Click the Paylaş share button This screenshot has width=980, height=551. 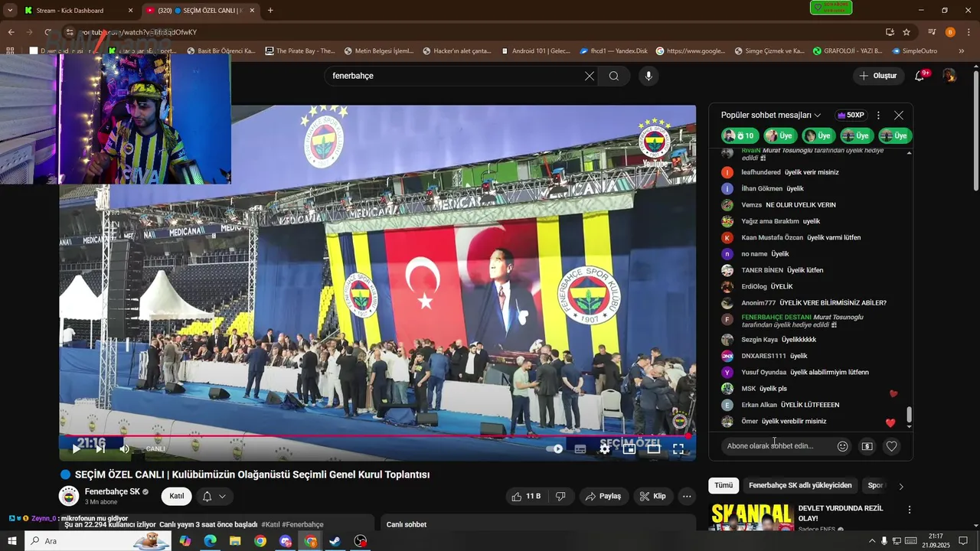(603, 496)
